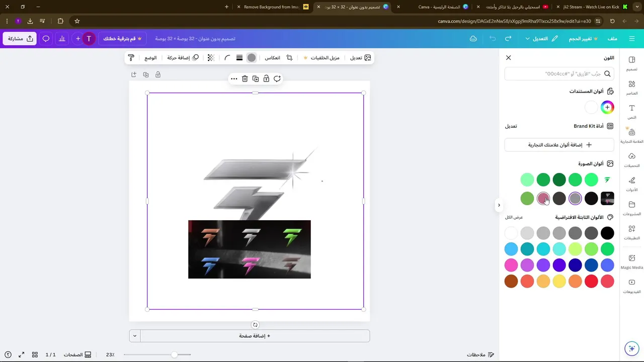This screenshot has width=644, height=362.
Task: Open the analytics bar chart icon
Action: 62,39
